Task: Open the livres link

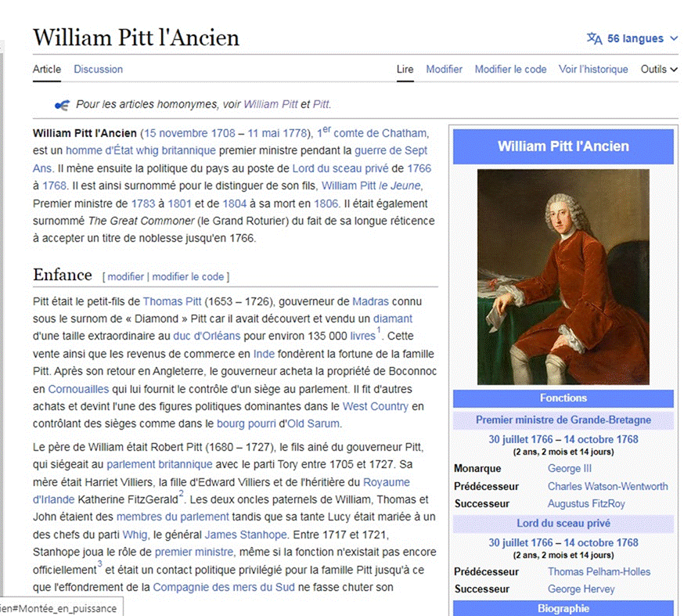Action: coord(362,337)
